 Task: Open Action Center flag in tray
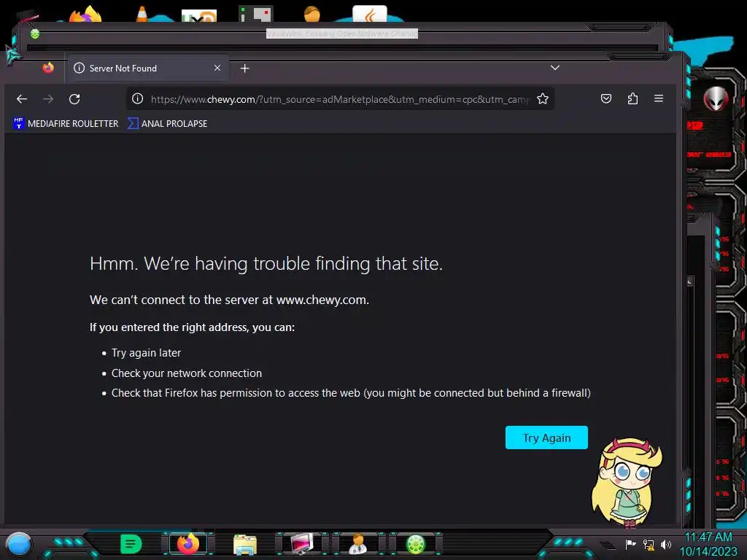[x=630, y=544]
